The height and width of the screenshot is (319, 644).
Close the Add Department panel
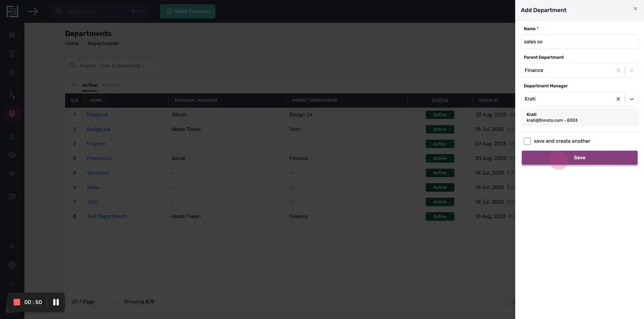[x=635, y=8]
